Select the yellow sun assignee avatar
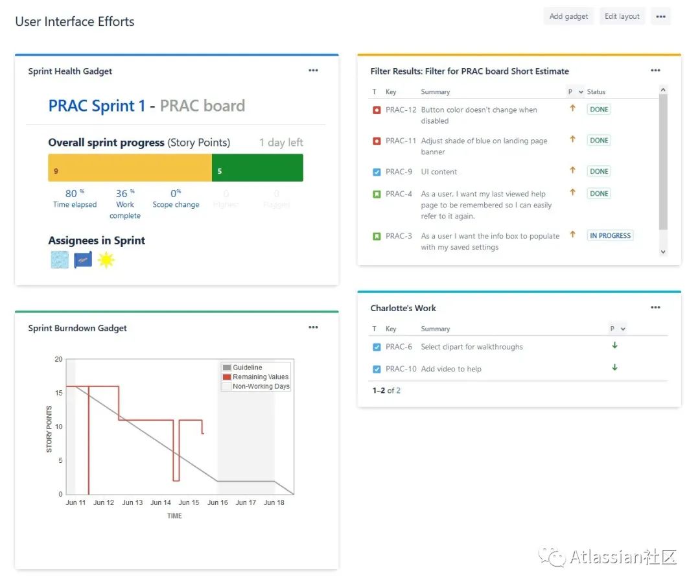Viewport: 700px width, 588px height. pos(106,260)
